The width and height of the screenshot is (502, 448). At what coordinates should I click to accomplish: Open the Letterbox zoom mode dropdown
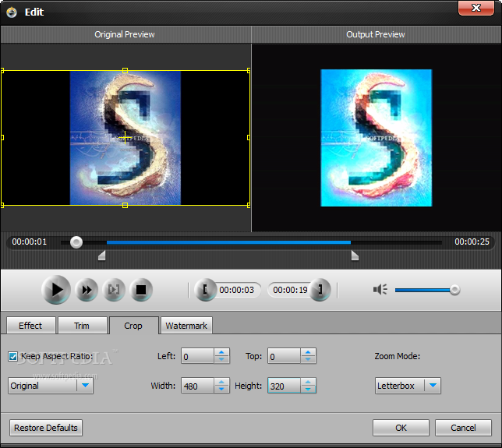408,386
